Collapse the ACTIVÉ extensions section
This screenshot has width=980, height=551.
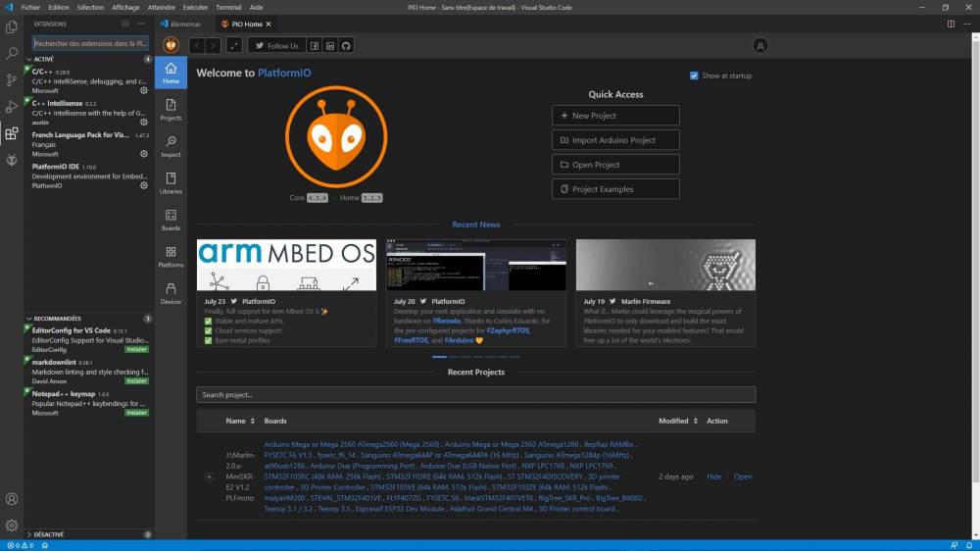(28, 59)
